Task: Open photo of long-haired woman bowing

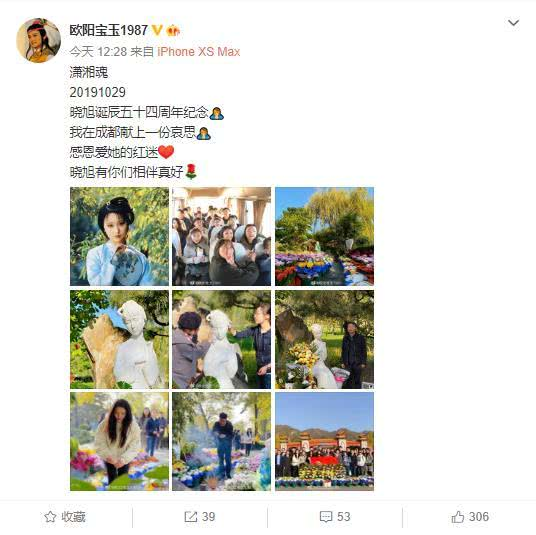Action: pyautogui.click(x=119, y=441)
